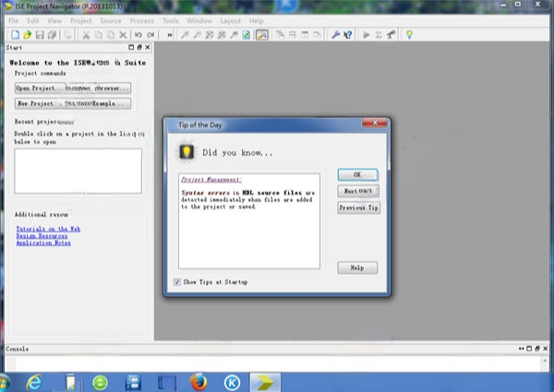
Task: Click the ISE Project Navigator taskbar icon
Action: click(x=265, y=383)
